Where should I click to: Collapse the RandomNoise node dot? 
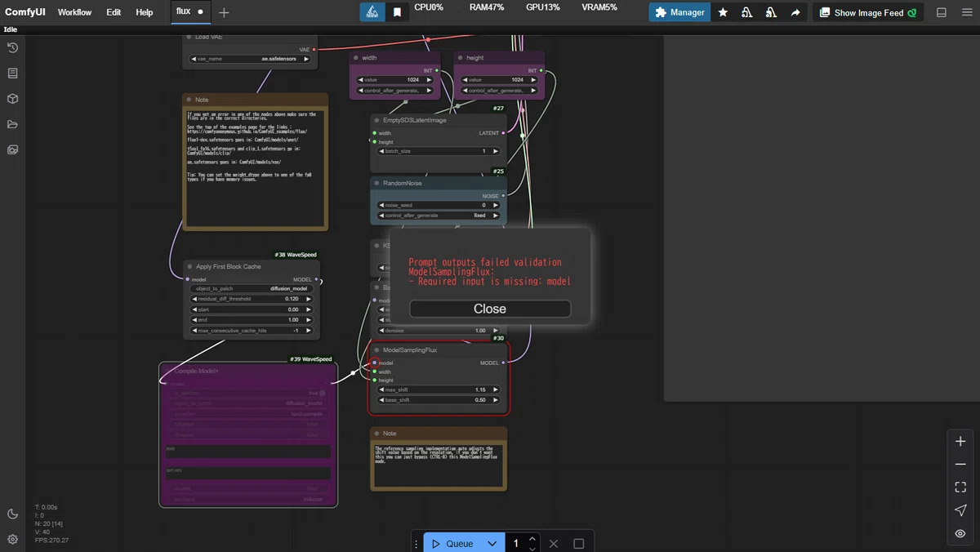376,183
